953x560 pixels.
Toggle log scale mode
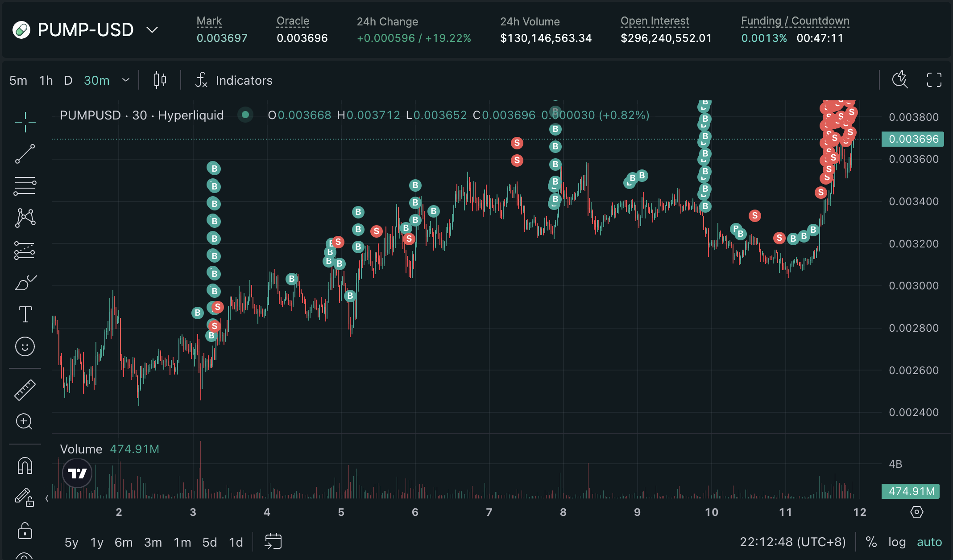pos(897,542)
